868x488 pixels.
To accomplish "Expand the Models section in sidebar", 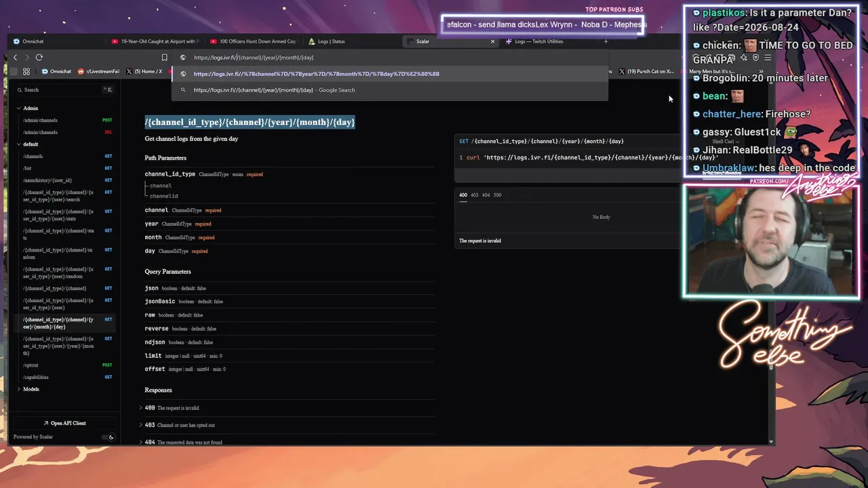I will pos(18,389).
